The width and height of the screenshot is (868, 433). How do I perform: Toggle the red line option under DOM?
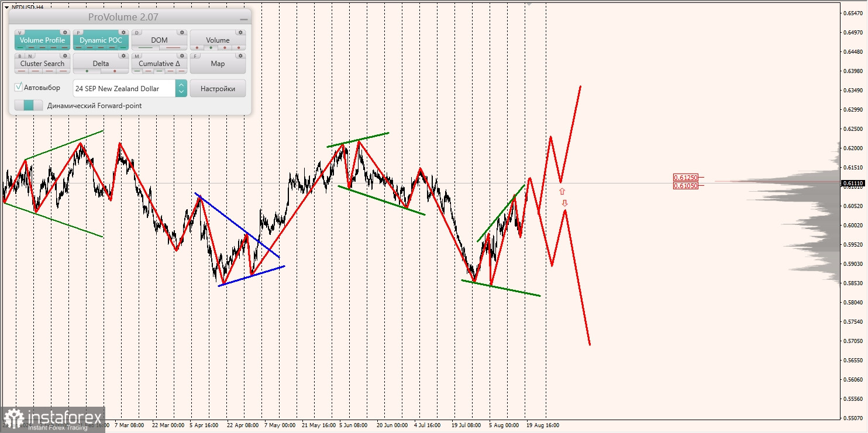[173, 47]
